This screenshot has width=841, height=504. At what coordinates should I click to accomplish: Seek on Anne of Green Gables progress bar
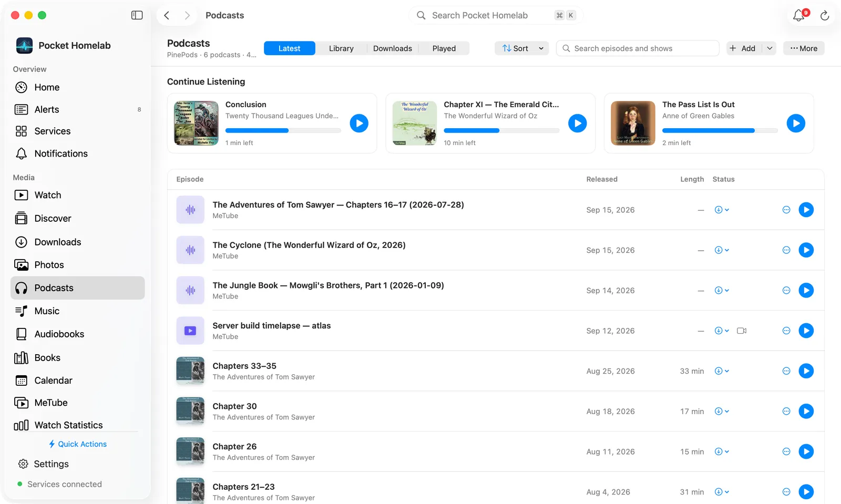tap(720, 130)
